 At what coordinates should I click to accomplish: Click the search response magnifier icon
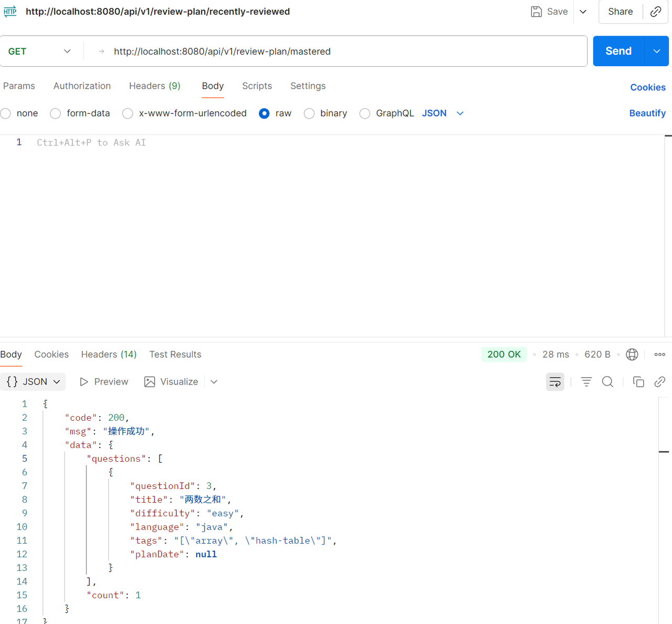click(607, 382)
